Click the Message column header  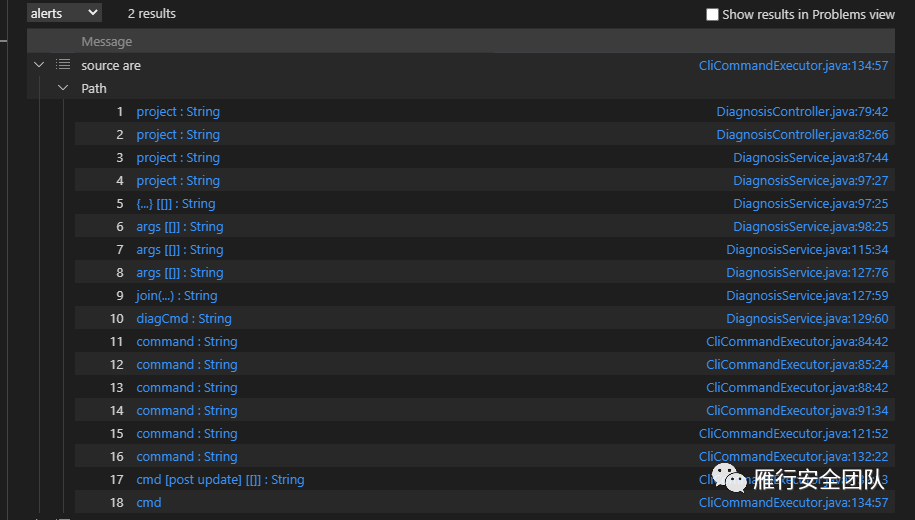pos(106,41)
